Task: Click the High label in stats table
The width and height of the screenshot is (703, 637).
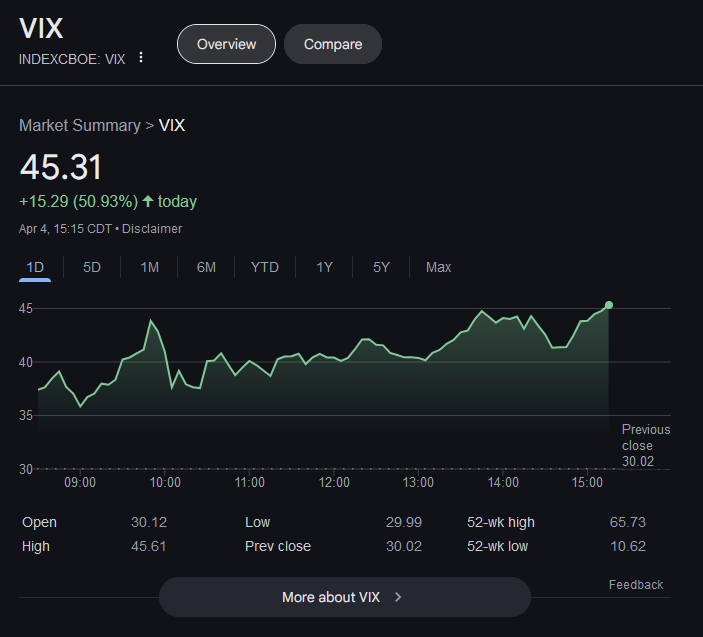Action: (x=36, y=546)
